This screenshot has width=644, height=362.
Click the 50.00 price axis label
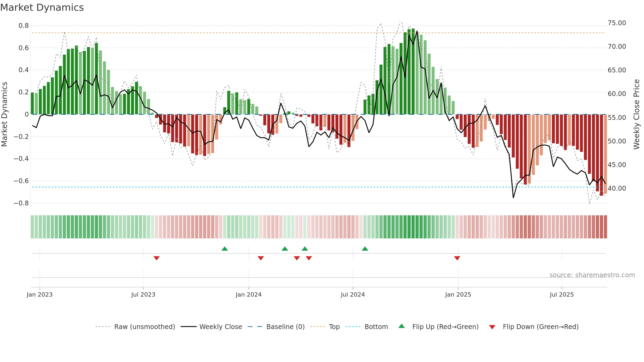(617, 141)
